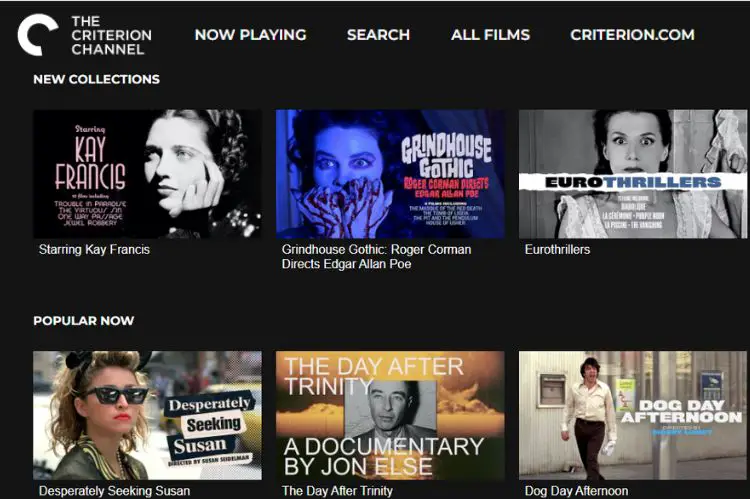Click the Grindhouse Gothic: Roger Corman caption

376,257
